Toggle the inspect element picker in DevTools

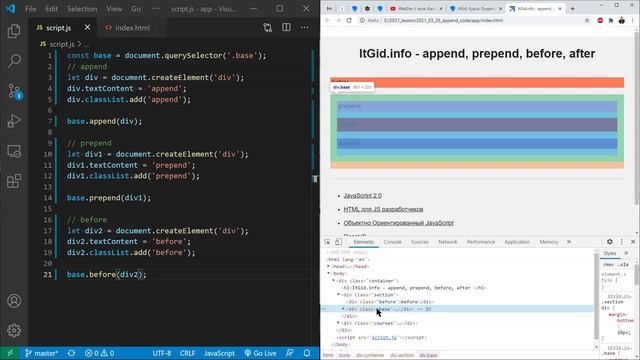coord(327,242)
